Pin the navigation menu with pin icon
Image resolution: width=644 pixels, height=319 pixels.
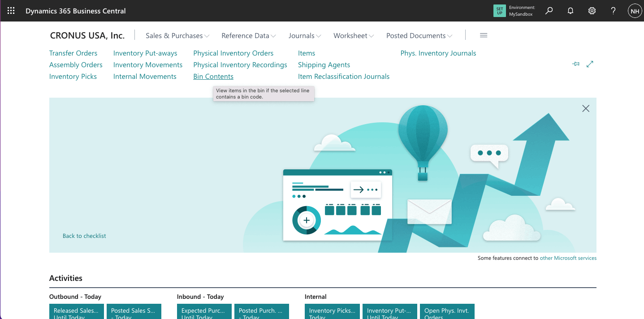pyautogui.click(x=576, y=64)
